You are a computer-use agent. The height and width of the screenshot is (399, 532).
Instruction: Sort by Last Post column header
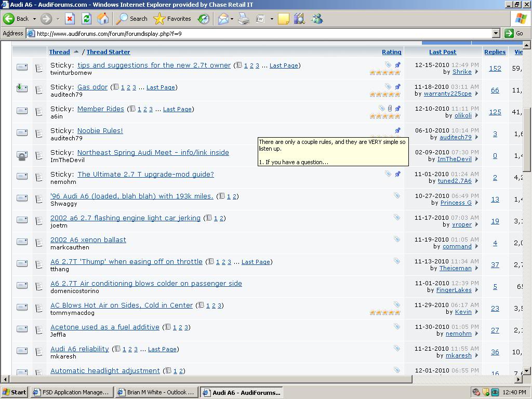click(x=443, y=52)
